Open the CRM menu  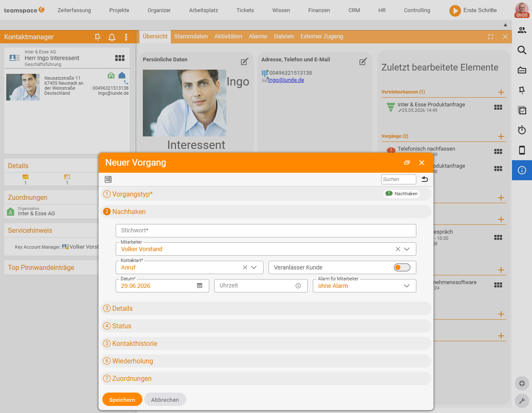[354, 10]
